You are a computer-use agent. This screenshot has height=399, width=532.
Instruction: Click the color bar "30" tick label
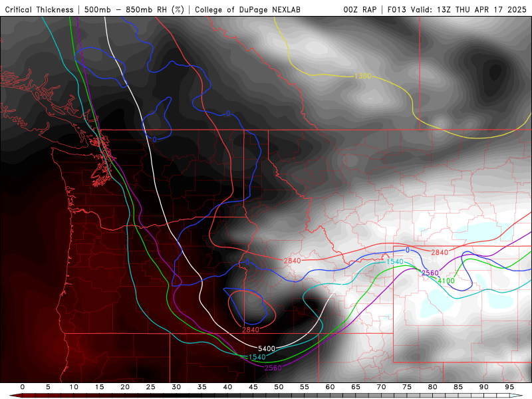pyautogui.click(x=176, y=387)
